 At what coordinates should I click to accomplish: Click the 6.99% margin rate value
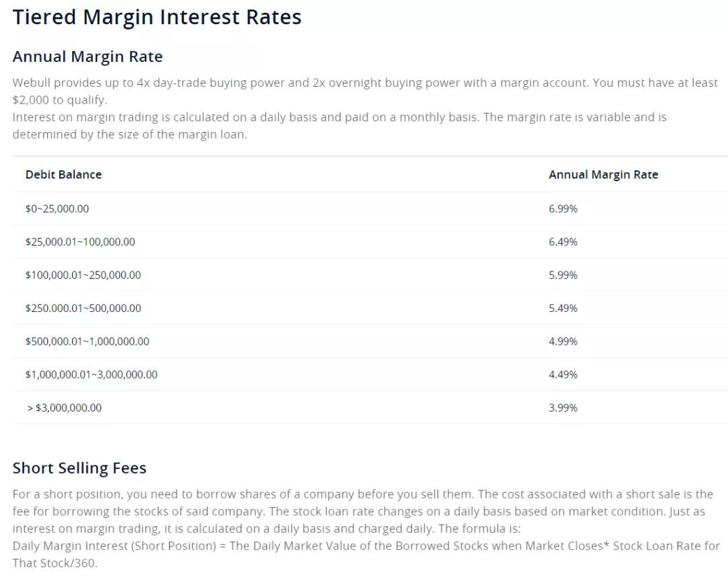[563, 209]
